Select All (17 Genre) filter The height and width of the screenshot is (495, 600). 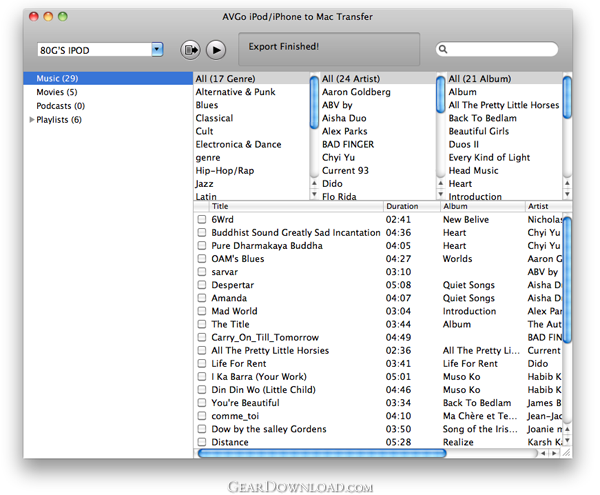[251, 79]
